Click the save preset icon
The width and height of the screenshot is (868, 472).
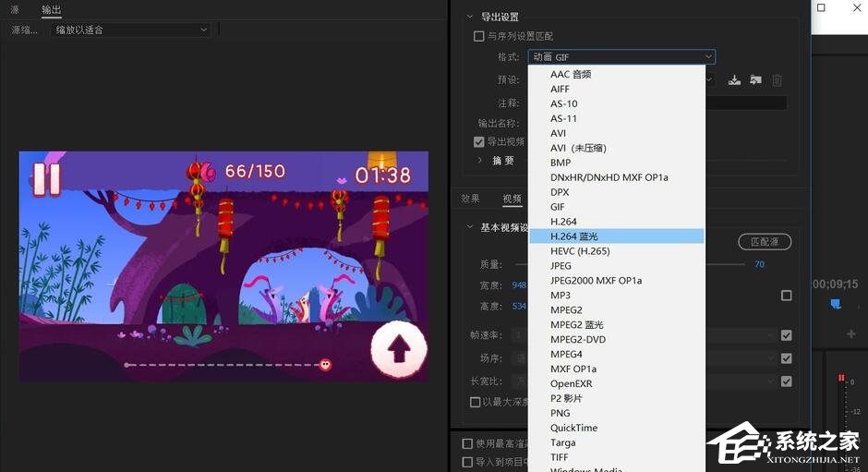point(734,80)
